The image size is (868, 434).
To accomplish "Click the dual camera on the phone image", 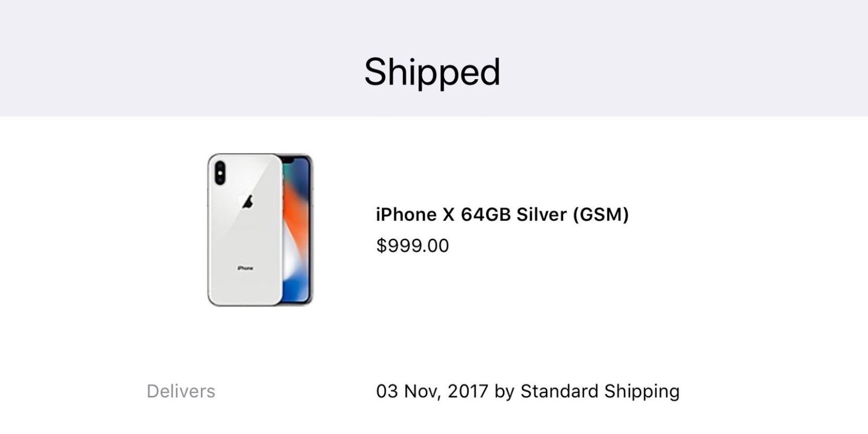I will point(220,173).
